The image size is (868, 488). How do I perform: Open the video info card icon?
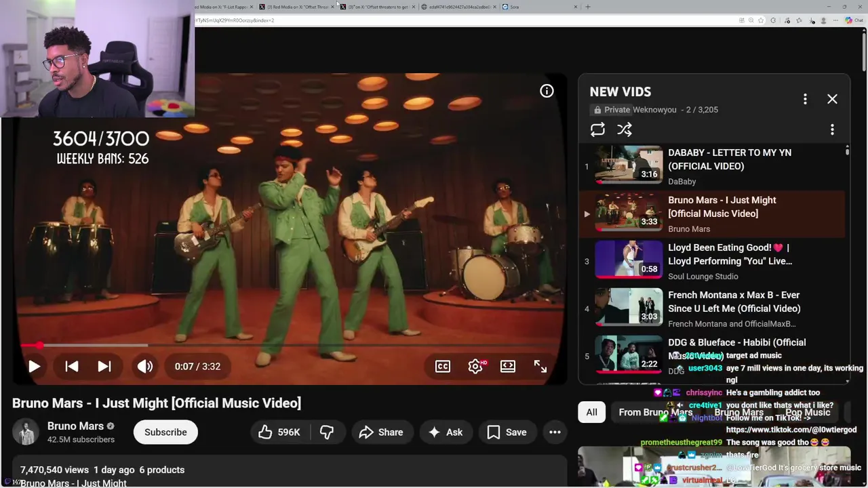pyautogui.click(x=547, y=91)
